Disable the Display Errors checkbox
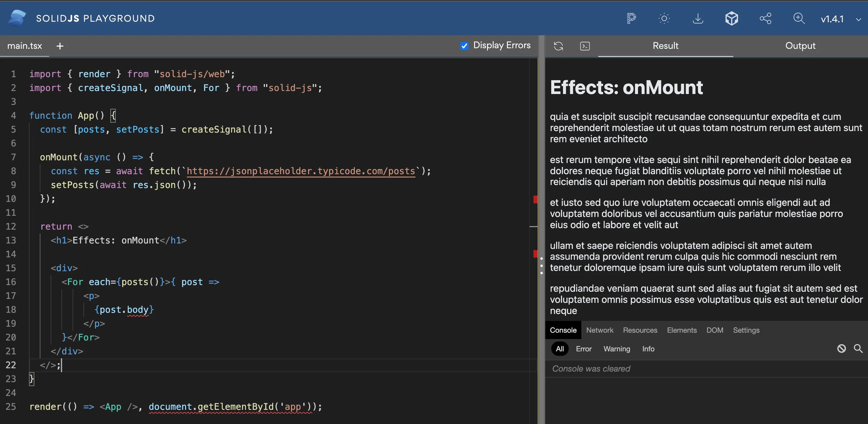Screen dimensions: 868x424 pos(464,46)
